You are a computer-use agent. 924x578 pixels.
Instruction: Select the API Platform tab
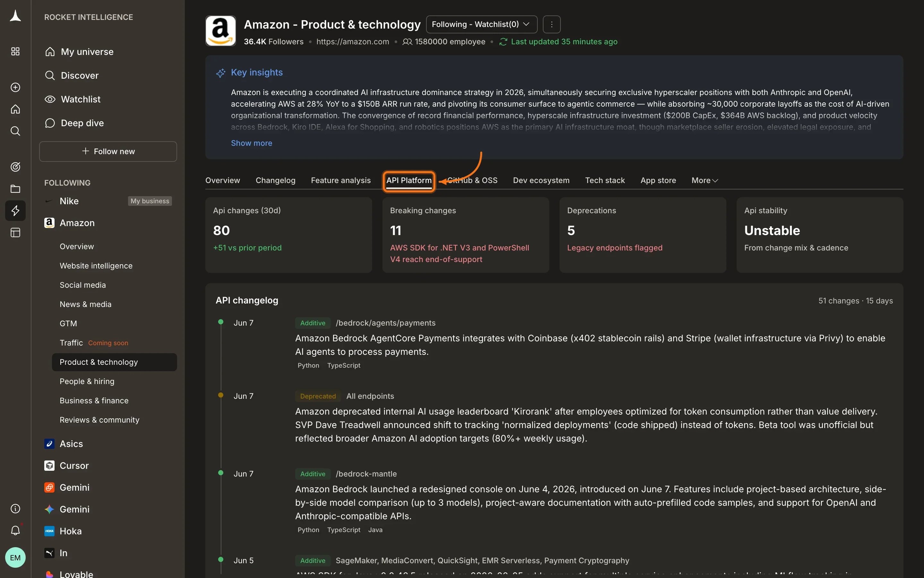pyautogui.click(x=409, y=180)
